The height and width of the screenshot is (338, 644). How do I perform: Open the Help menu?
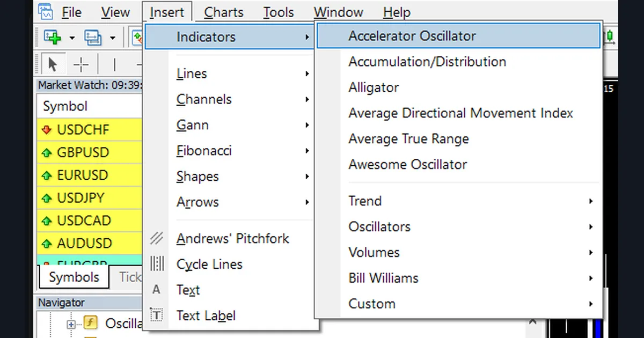tap(397, 12)
